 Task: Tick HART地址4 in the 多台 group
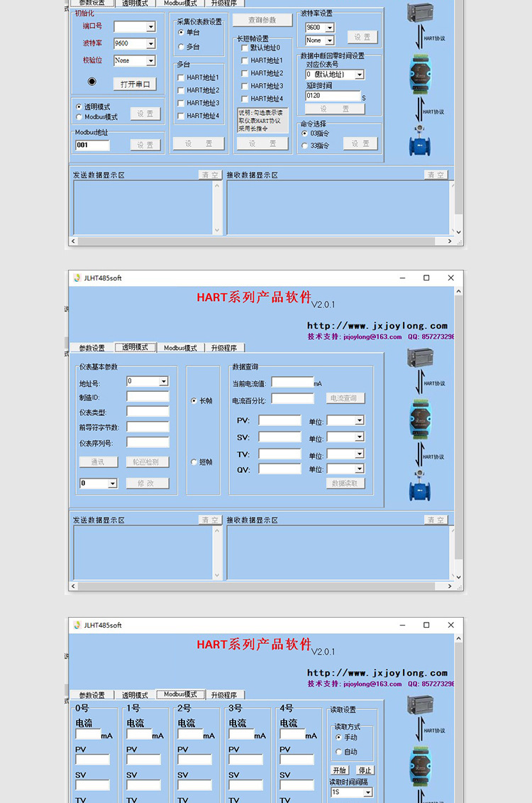tap(181, 116)
